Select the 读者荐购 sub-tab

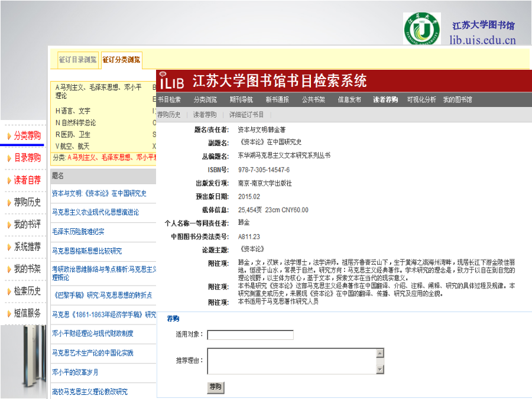205,115
